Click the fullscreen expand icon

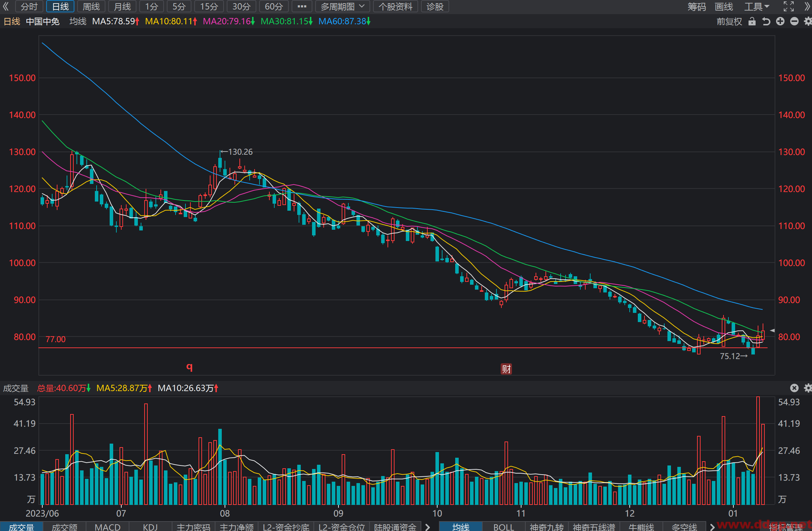[789, 6]
